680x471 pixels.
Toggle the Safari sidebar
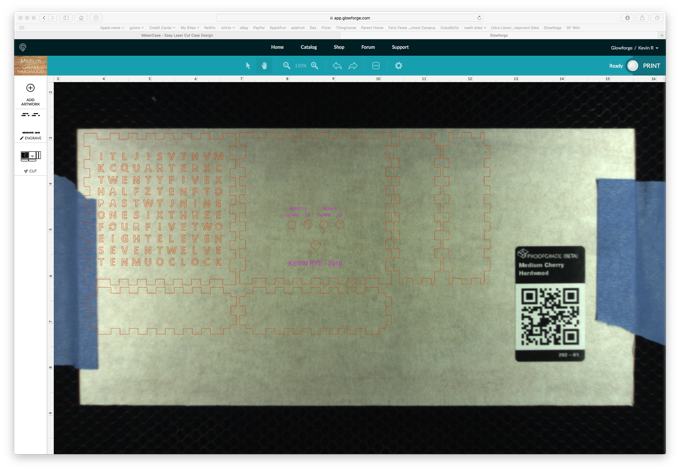click(66, 18)
